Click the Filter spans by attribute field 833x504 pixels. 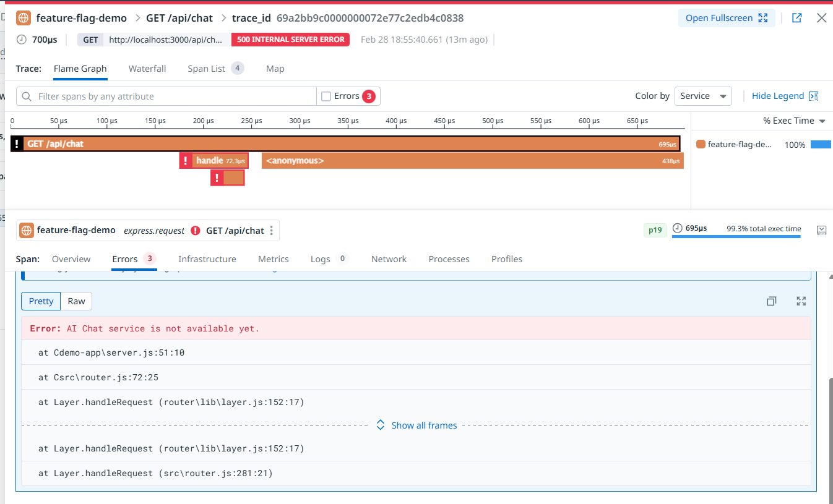pos(167,96)
